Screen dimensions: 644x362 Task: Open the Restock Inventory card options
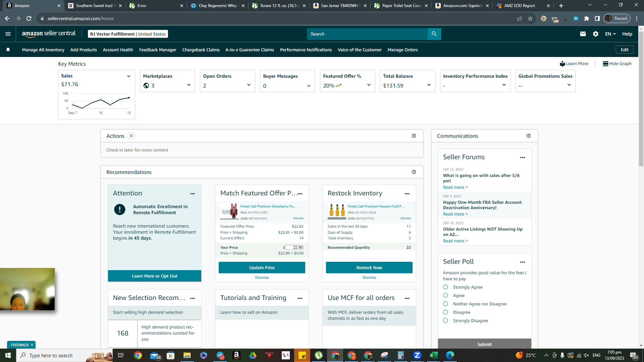[407, 194]
